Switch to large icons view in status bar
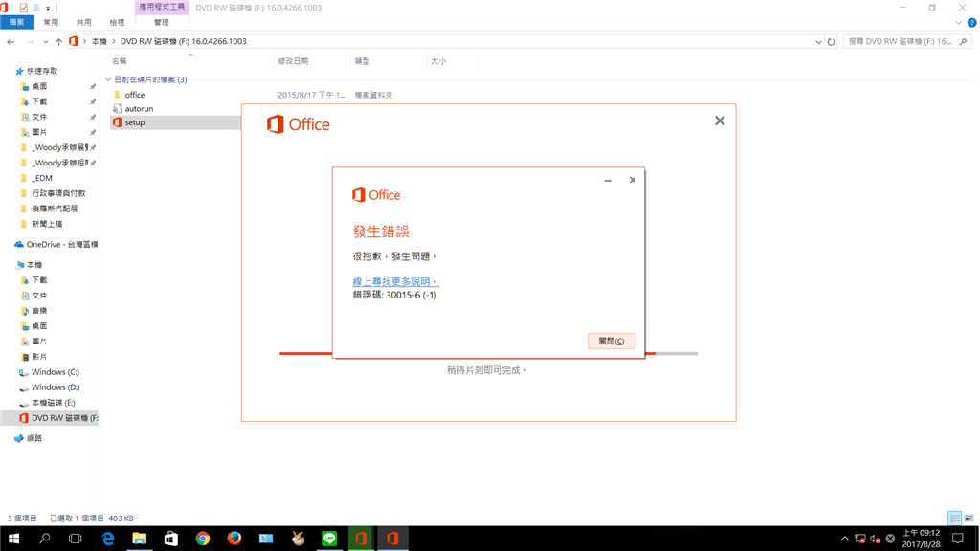Image resolution: width=980 pixels, height=551 pixels. (969, 518)
